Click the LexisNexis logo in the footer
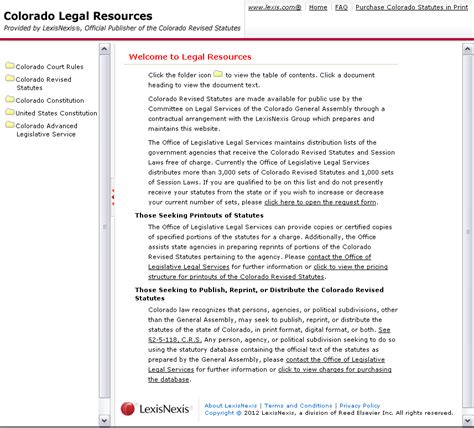The height and width of the screenshot is (428, 474). pos(157,409)
